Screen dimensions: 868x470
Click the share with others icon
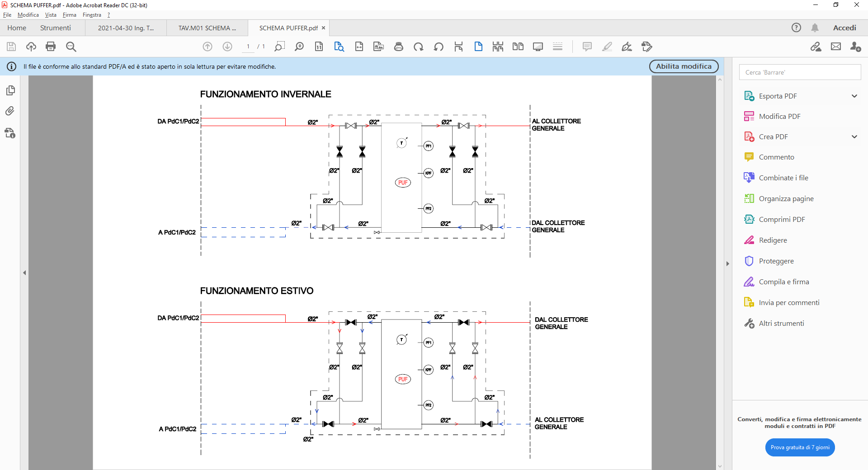[855, 47]
